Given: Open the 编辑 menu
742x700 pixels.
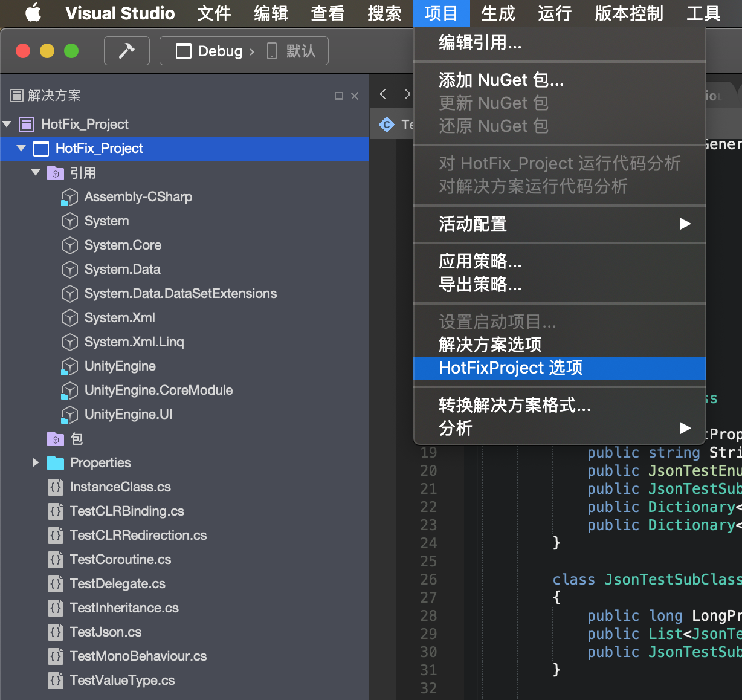Looking at the screenshot, I should [271, 13].
